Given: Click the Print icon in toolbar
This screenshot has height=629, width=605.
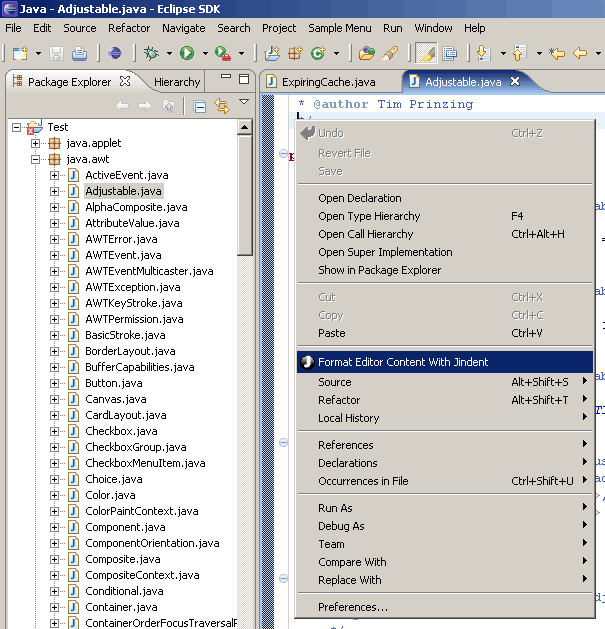Looking at the screenshot, I should coord(79,53).
